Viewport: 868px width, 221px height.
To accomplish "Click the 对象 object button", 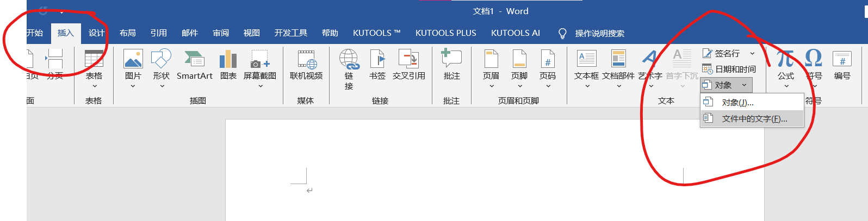I will coord(717,85).
